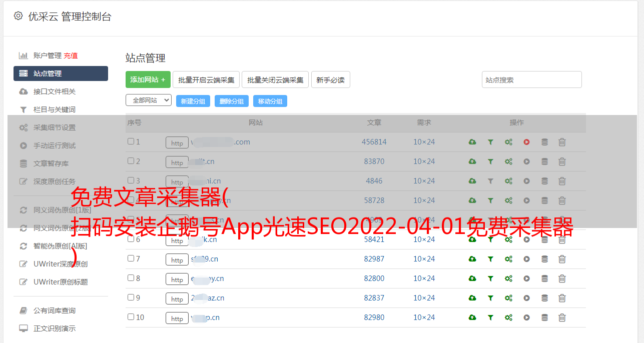Open the gears settings icon in row 1

click(508, 142)
